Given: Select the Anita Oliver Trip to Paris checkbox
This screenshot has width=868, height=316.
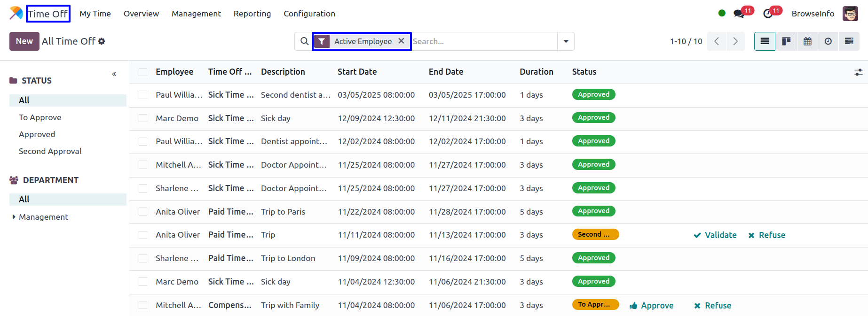Looking at the screenshot, I should (x=143, y=212).
